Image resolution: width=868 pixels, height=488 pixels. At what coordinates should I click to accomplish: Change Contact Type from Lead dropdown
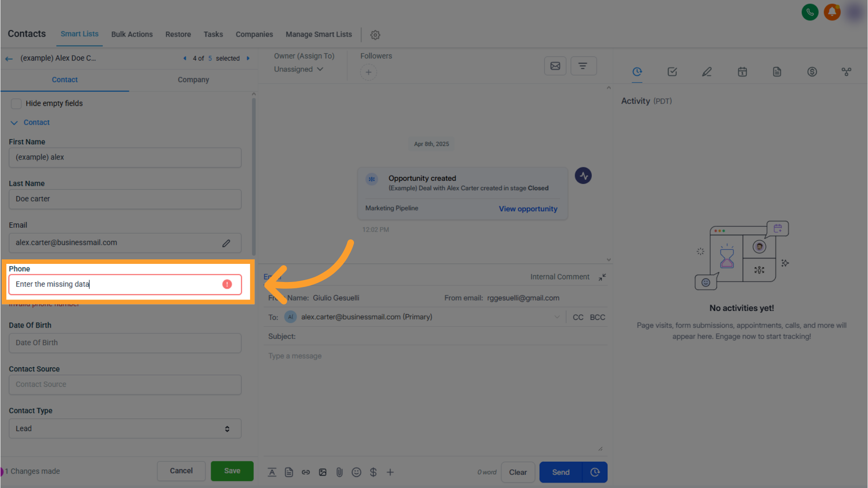(x=125, y=428)
